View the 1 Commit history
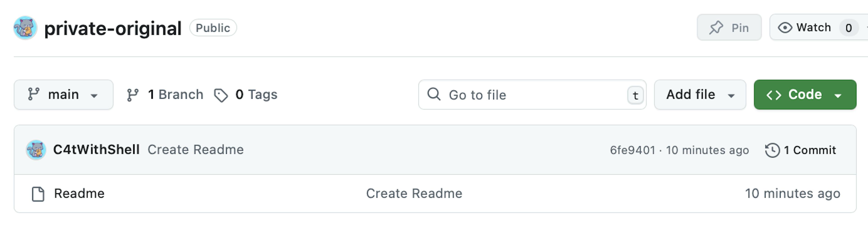Screen dimensions: 868x228 (801, 150)
